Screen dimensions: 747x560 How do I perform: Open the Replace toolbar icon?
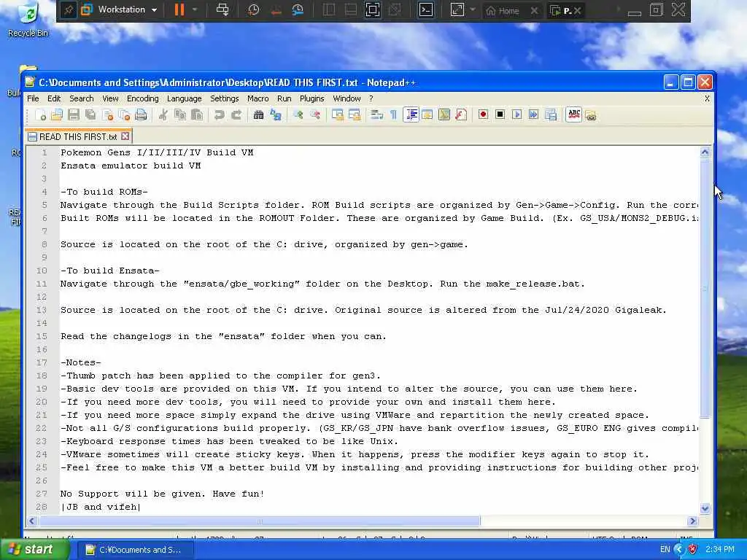tap(275, 114)
